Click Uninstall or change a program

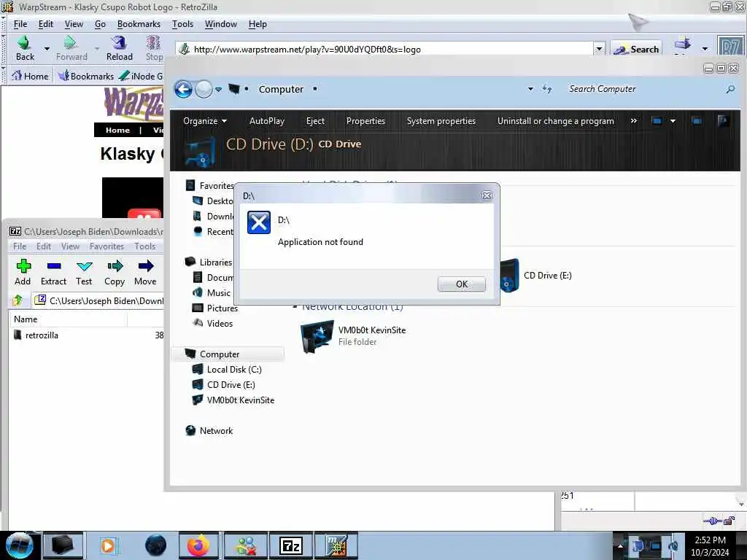click(555, 121)
